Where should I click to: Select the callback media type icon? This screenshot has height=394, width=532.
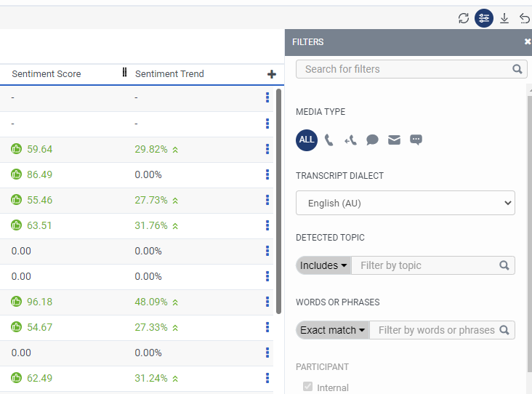tap(350, 140)
